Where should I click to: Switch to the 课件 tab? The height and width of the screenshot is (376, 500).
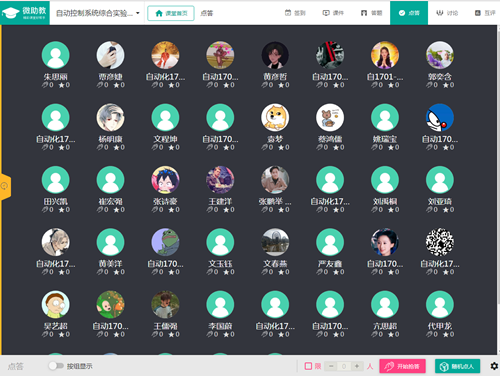tap(333, 13)
